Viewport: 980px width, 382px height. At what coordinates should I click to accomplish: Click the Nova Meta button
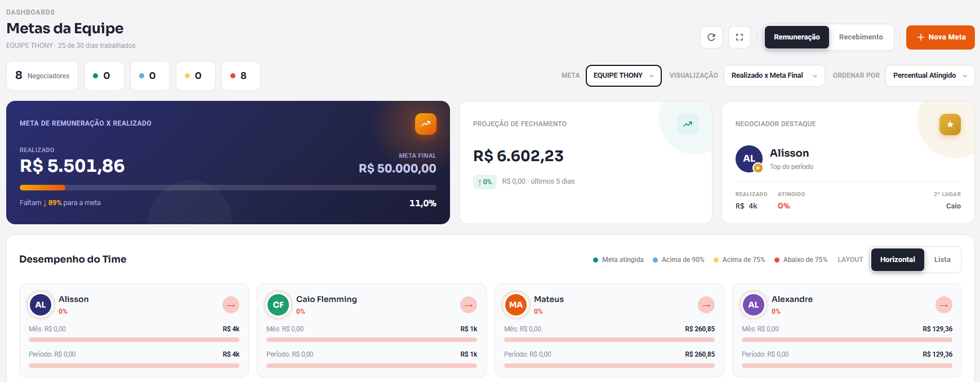(941, 37)
